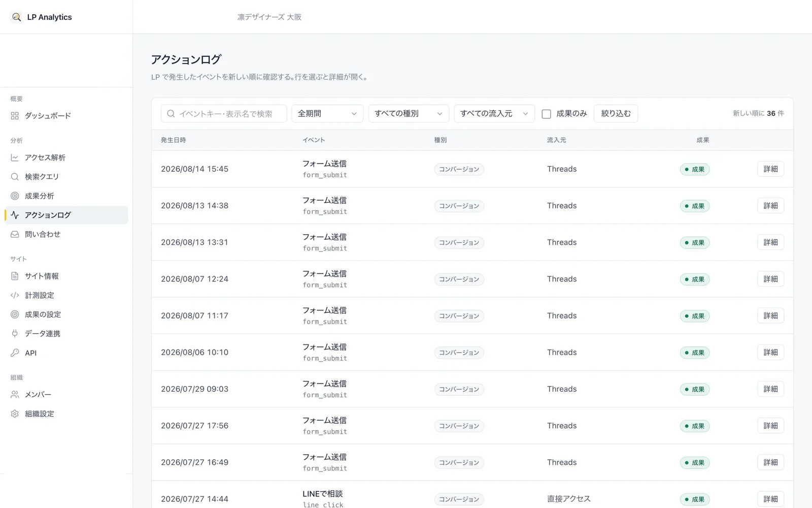Click the 絞り込む filter button

pos(616,114)
